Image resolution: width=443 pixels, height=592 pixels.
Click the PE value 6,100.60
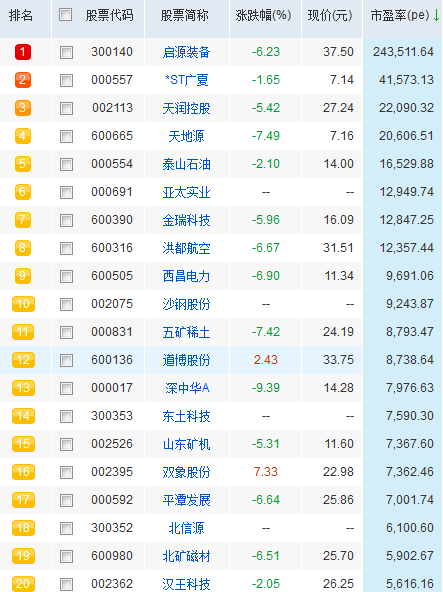(410, 527)
